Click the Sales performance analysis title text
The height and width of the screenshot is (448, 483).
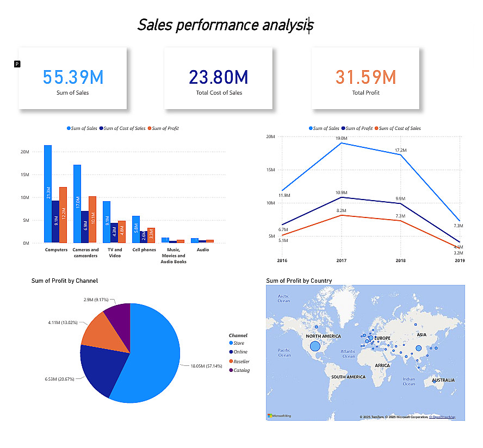226,25
